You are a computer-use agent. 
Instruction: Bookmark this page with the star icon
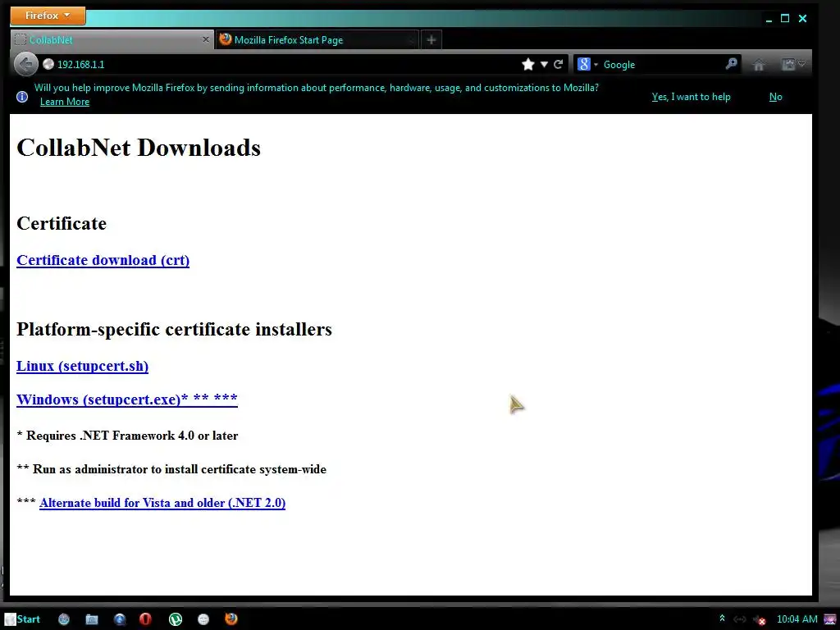click(527, 64)
